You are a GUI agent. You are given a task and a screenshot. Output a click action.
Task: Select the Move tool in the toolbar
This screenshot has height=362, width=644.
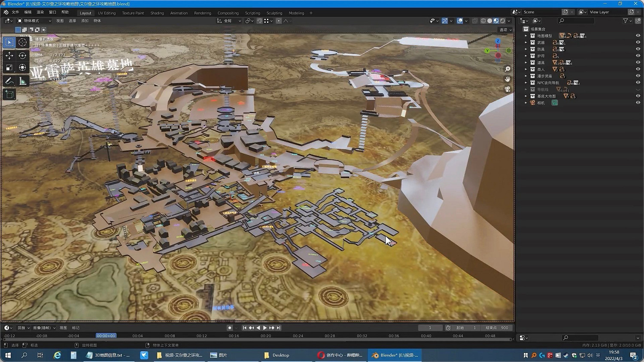tap(9, 55)
